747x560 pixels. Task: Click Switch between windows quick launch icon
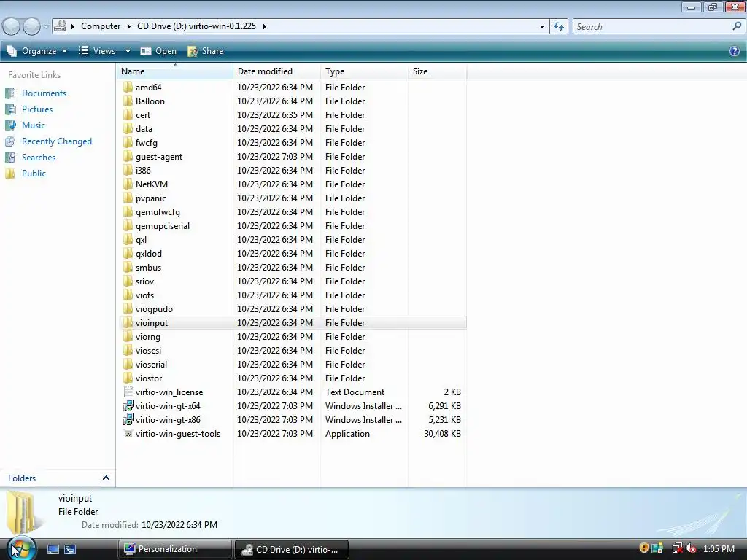click(x=70, y=550)
